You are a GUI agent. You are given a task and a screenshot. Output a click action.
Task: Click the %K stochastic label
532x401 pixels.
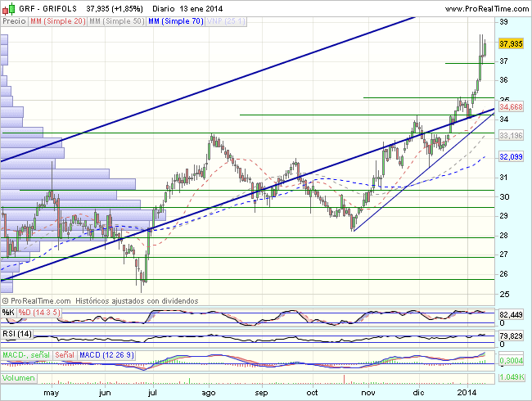[x=8, y=313]
